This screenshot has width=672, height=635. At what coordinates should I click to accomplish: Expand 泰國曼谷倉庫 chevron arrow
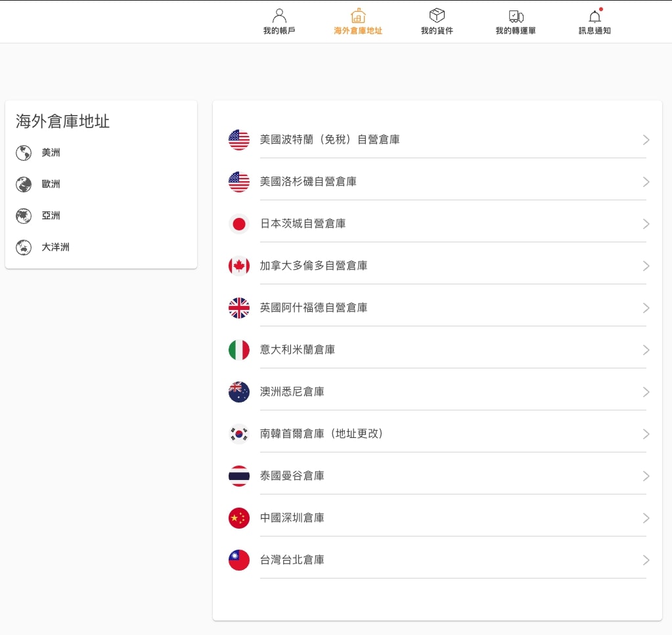coord(646,476)
